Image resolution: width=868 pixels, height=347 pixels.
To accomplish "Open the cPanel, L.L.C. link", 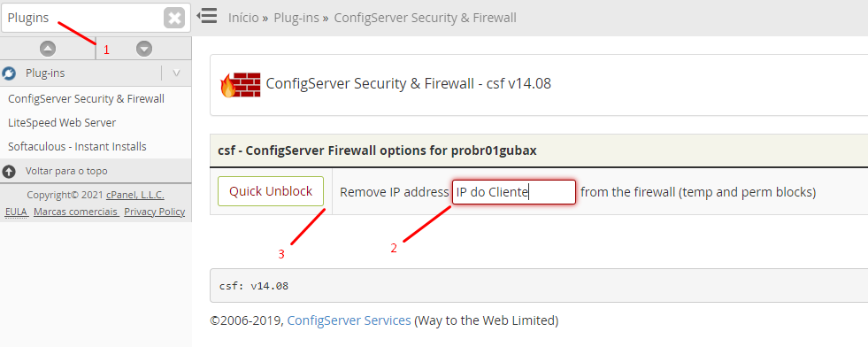I will pyautogui.click(x=135, y=196).
